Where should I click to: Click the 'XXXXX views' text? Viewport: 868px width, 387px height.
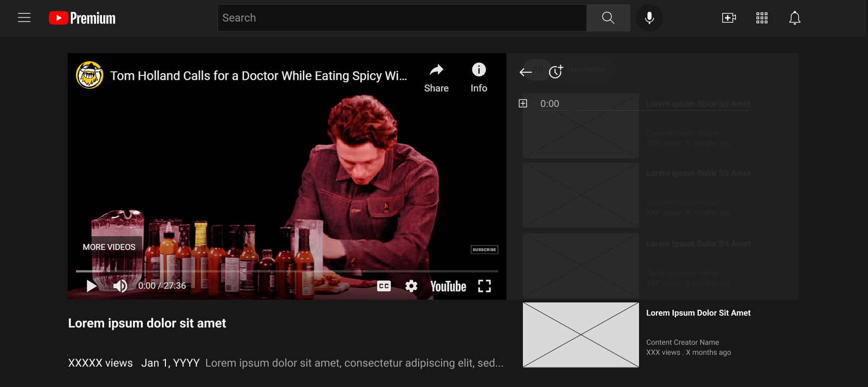tap(100, 363)
